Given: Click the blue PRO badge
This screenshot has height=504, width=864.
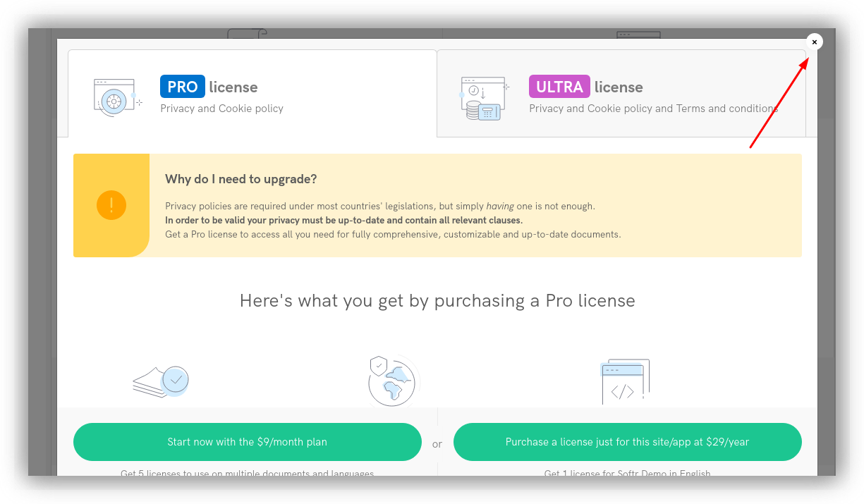Looking at the screenshot, I should point(183,87).
